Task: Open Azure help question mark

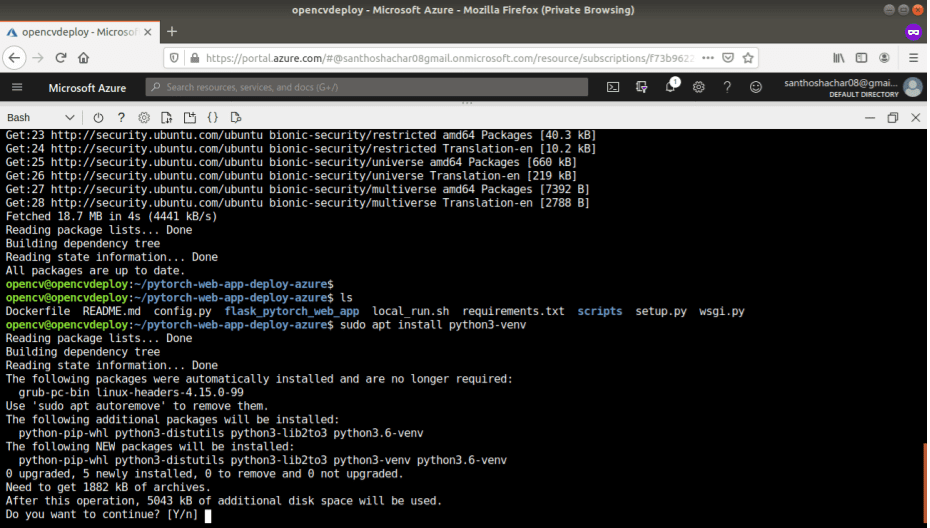Action: click(x=727, y=87)
